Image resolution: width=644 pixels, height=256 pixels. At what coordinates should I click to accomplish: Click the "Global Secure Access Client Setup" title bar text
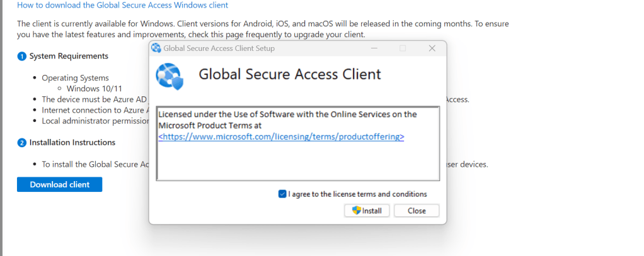point(219,48)
